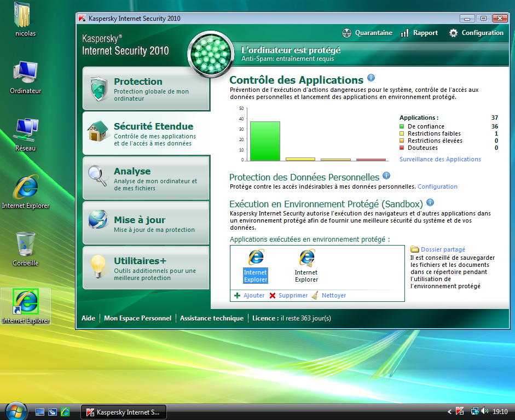
Task: Click Kaspersky Internet S... taskbar button
Action: pos(124,412)
